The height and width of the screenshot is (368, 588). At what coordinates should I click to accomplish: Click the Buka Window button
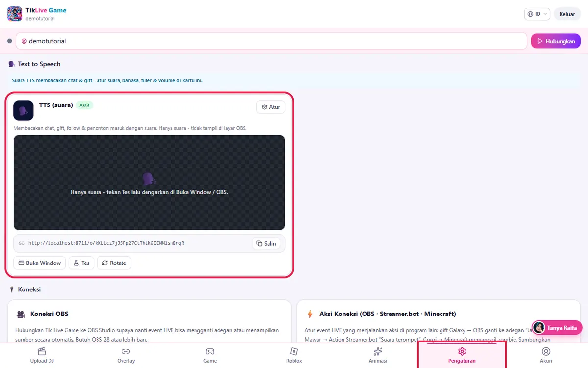click(40, 263)
